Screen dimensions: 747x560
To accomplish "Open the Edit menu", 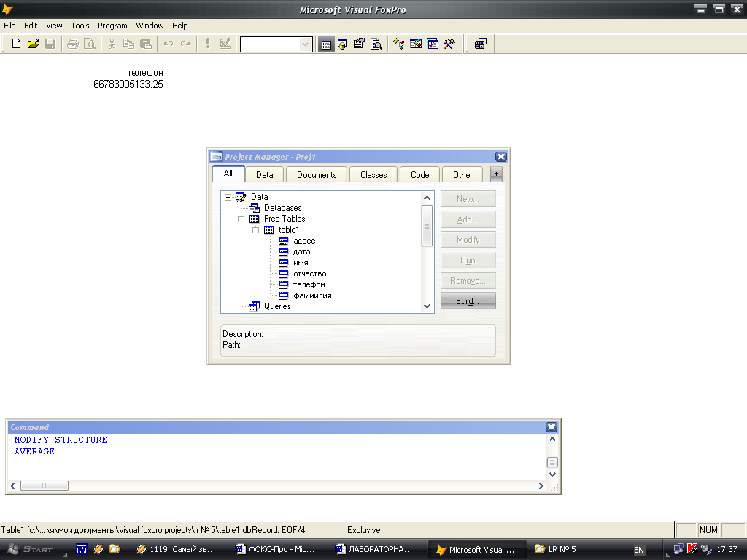I will pyautogui.click(x=31, y=26).
